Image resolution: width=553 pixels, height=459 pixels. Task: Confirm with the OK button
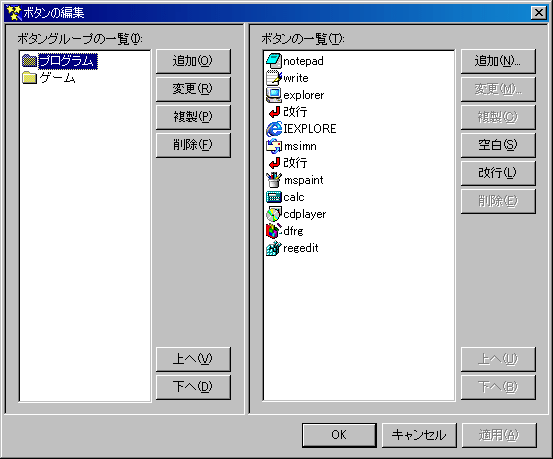[x=339, y=435]
